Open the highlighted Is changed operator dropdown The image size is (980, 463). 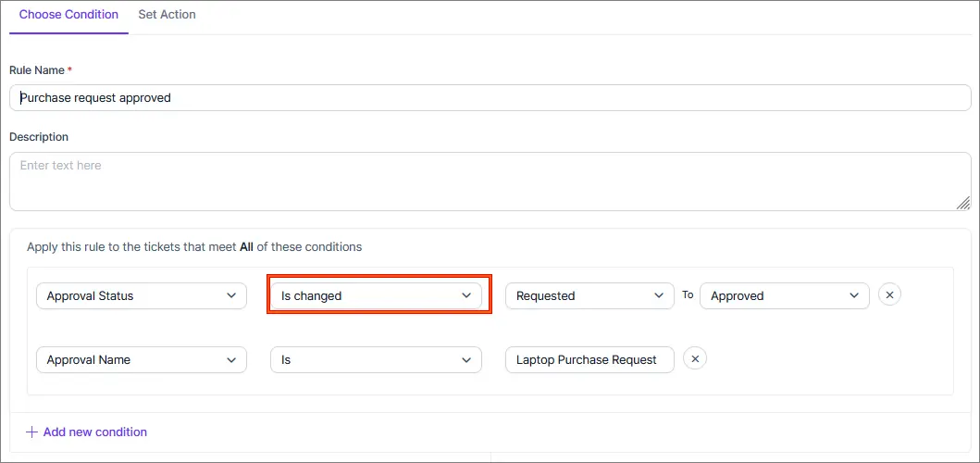pos(377,295)
